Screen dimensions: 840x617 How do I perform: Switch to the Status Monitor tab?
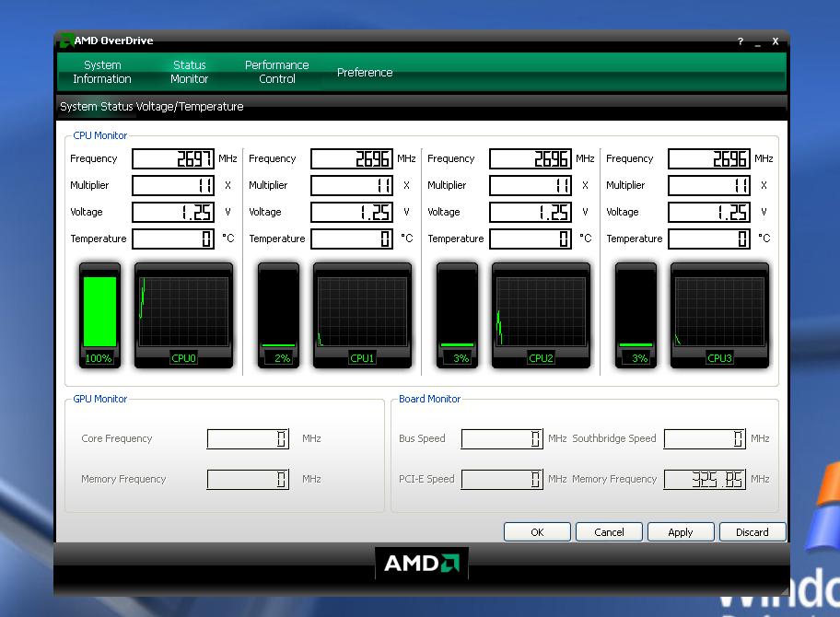point(189,72)
